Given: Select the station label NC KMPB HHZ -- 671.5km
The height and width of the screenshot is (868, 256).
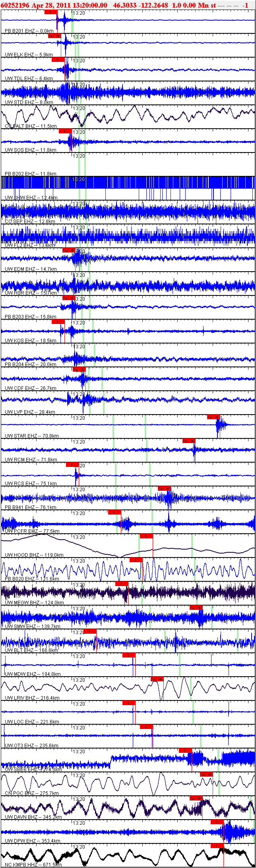Looking at the screenshot, I should [x=33, y=865].
